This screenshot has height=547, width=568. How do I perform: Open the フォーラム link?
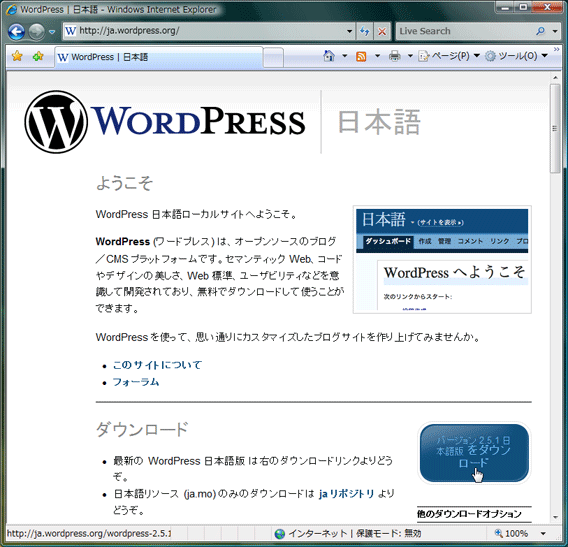coord(136,382)
